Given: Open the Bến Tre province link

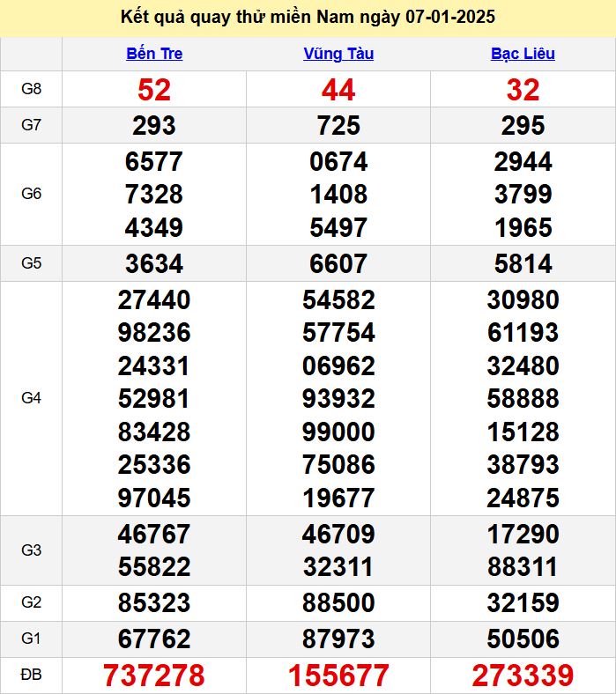Looking at the screenshot, I should tap(154, 54).
